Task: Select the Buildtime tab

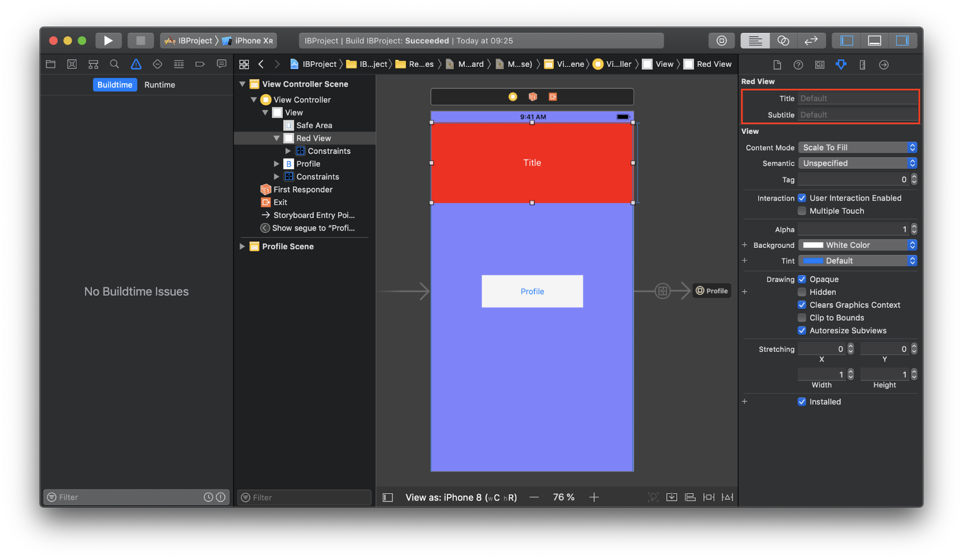Action: (115, 85)
